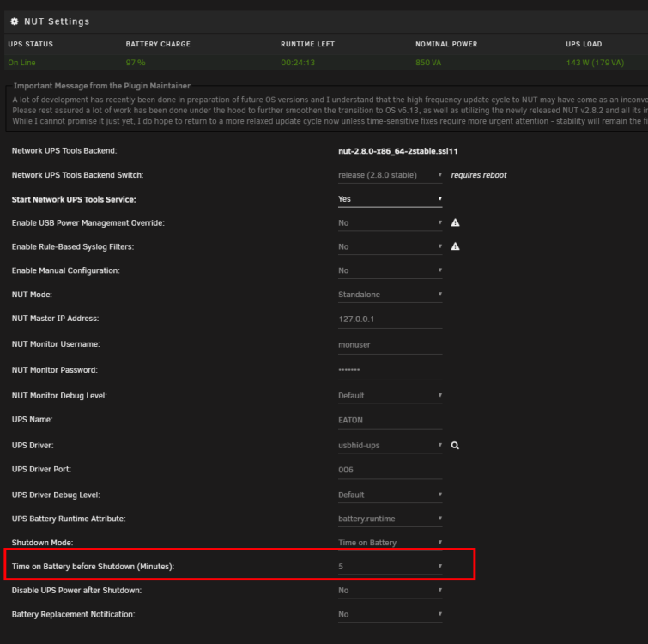Click the NOMINAL POWER column header
648x644 pixels.
coord(446,45)
